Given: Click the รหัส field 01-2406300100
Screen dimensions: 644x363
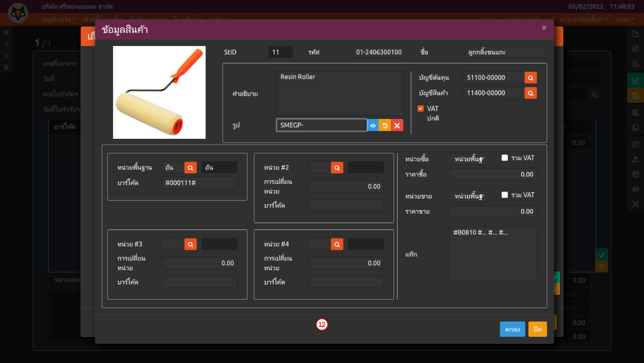Looking at the screenshot, I should [379, 52].
